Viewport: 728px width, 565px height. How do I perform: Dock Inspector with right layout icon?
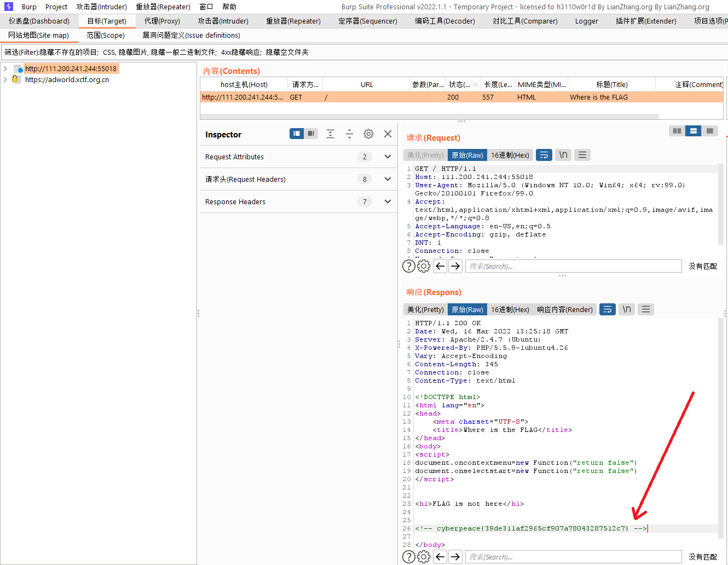311,134
